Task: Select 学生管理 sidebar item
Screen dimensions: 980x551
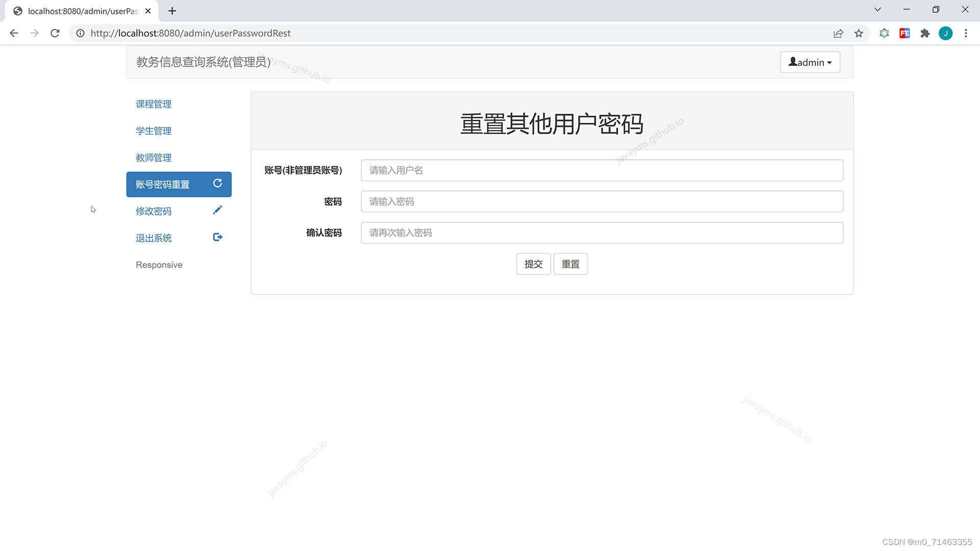Action: point(154,131)
